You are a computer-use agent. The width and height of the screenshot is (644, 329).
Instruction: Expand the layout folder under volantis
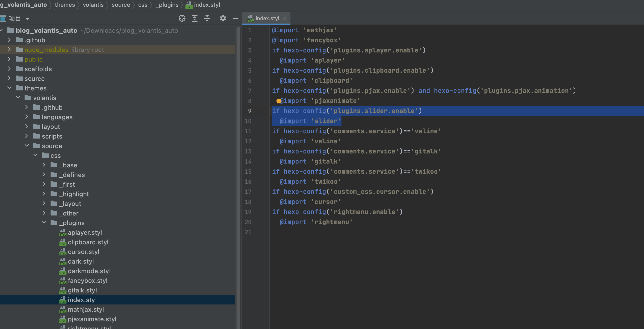point(27,127)
